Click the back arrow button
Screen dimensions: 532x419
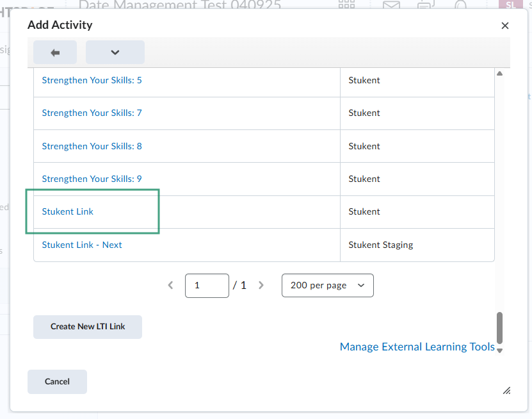click(55, 53)
